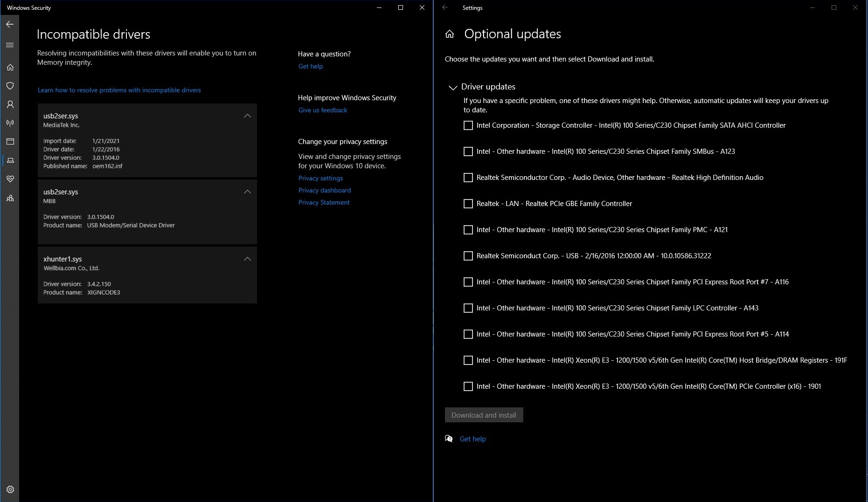Image resolution: width=868 pixels, height=502 pixels.
Task: Collapse the usb2ser.sys MediaTek Inc. card
Action: 248,116
